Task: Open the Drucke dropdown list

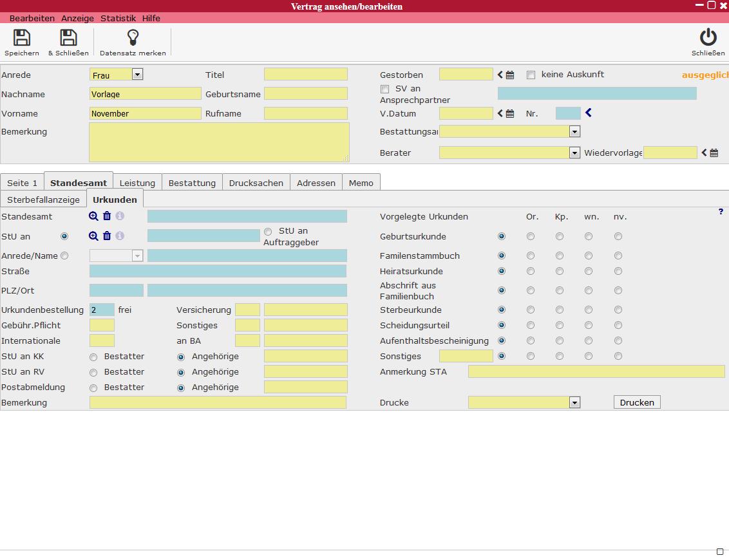Action: point(574,403)
